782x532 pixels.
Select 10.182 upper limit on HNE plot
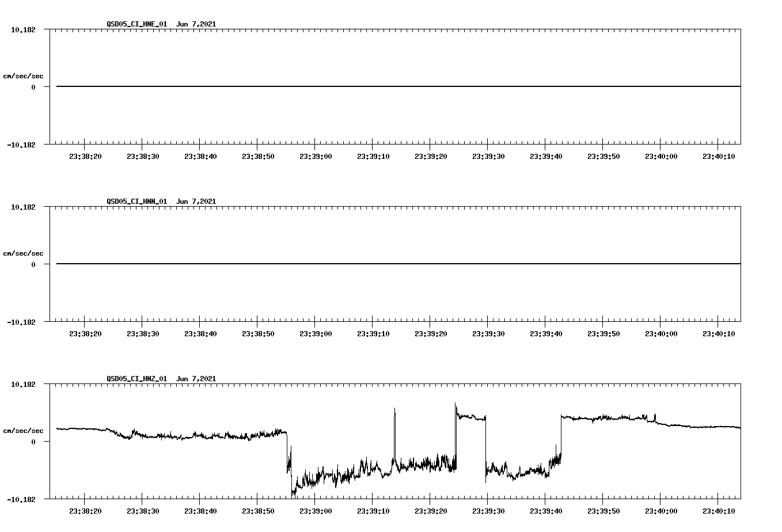(x=23, y=29)
